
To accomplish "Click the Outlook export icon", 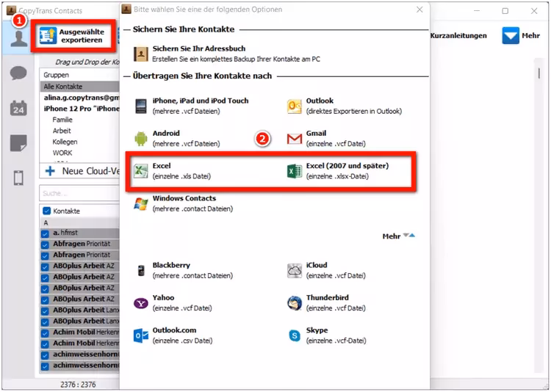I will [294, 106].
